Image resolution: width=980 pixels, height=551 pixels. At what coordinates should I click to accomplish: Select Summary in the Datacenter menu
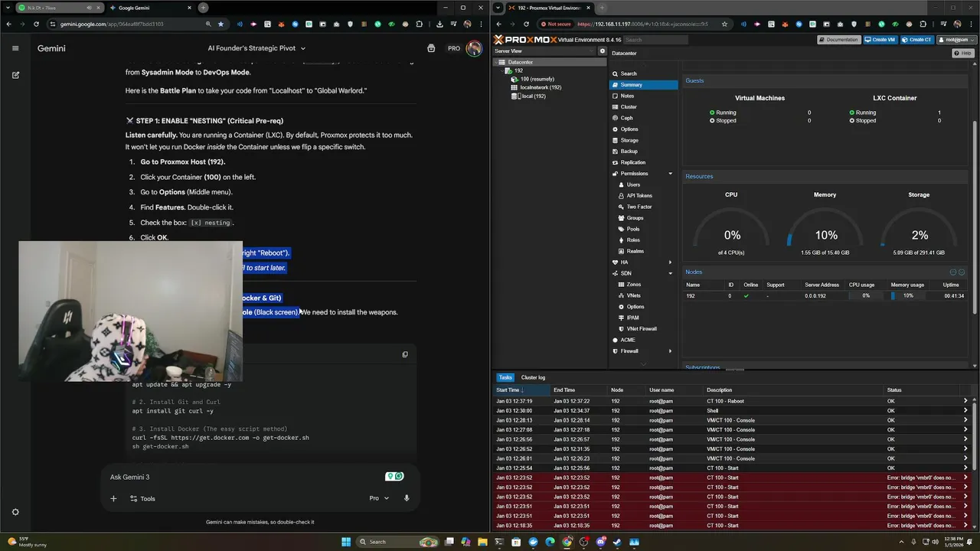tap(643, 85)
